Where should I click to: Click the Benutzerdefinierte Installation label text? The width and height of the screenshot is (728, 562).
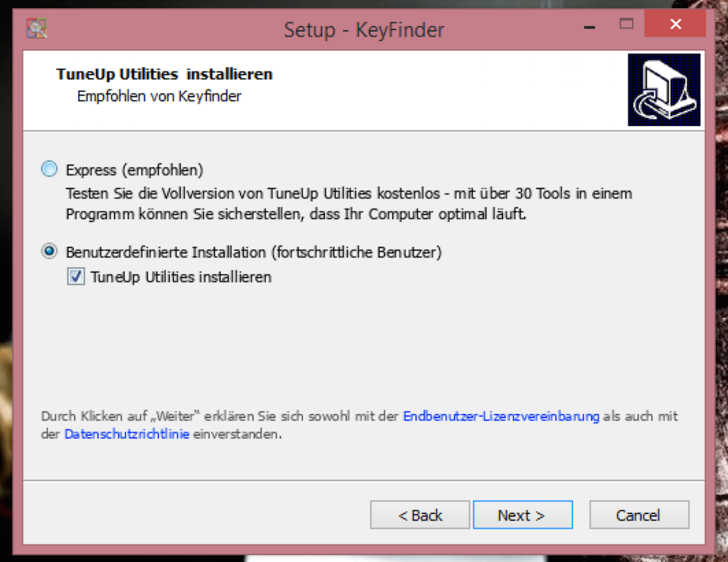[254, 252]
